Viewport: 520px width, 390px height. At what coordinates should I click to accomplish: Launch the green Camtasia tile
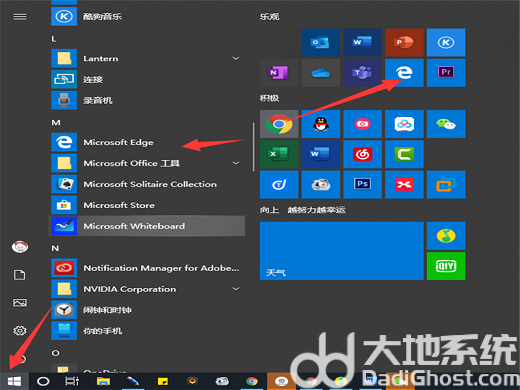404,154
